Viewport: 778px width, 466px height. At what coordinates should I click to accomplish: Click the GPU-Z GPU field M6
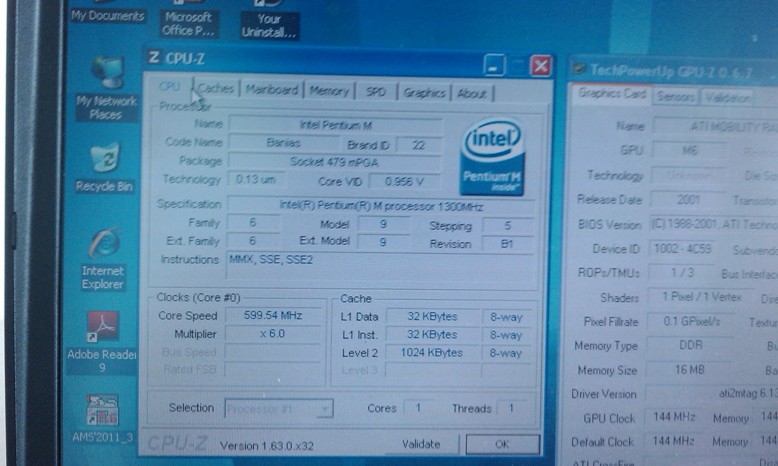tap(690, 150)
